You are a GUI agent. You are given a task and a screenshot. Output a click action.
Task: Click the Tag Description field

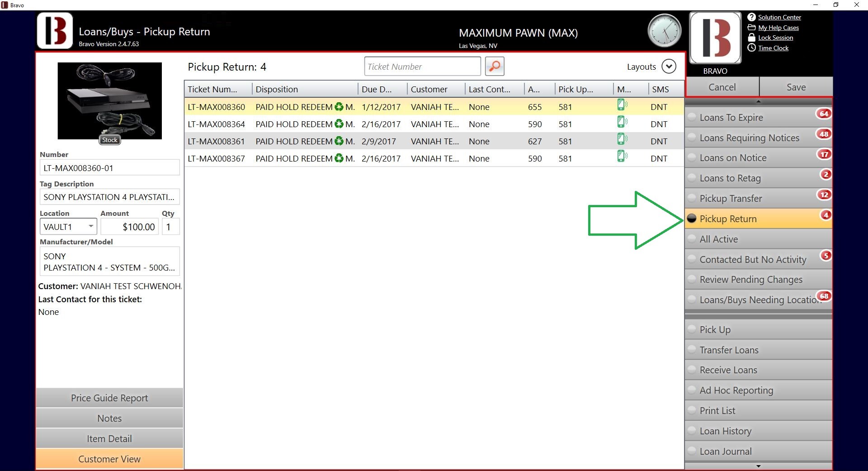109,197
